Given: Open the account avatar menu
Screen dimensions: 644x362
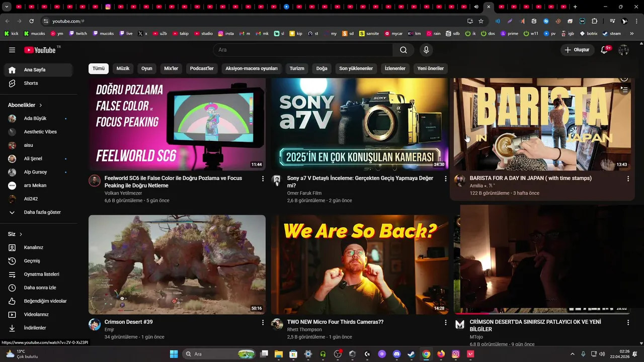Looking at the screenshot, I should [x=623, y=50].
